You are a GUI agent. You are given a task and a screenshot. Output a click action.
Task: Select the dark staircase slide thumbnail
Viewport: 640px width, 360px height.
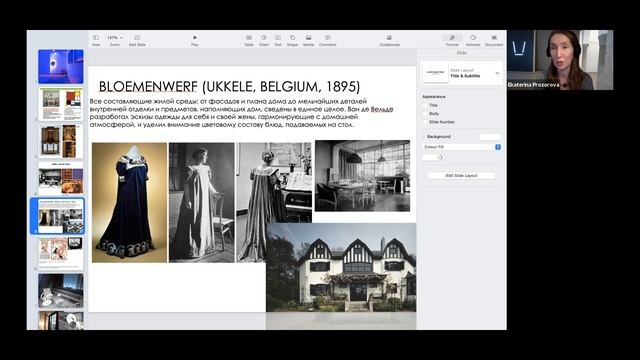61,291
